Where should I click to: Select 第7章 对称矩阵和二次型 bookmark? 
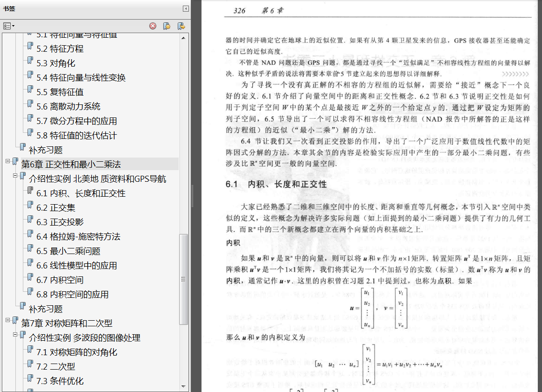tap(67, 323)
